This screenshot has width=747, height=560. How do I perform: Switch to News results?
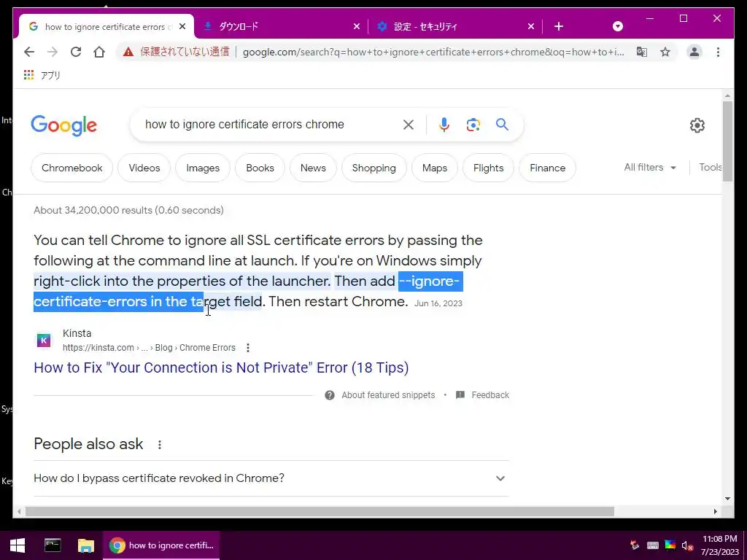[x=313, y=168]
